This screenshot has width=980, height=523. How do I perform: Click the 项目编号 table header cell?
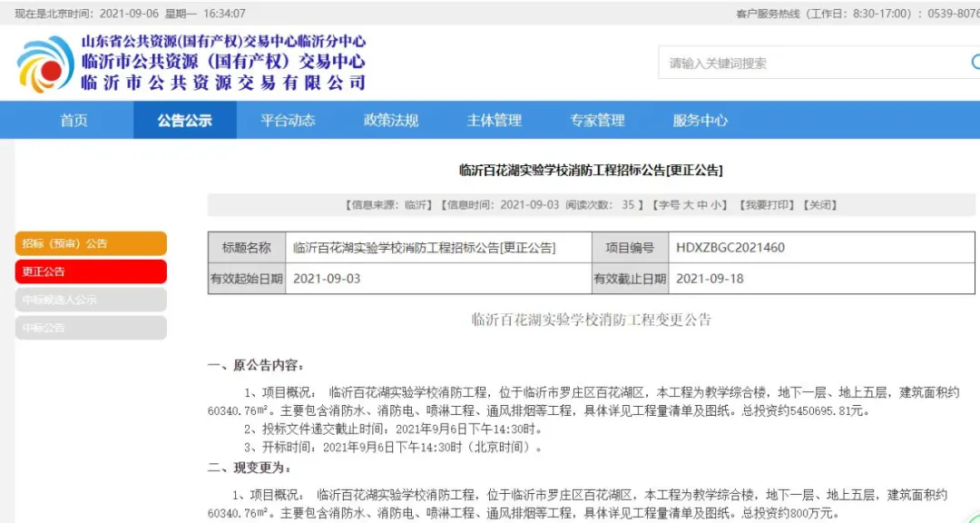[x=630, y=247]
